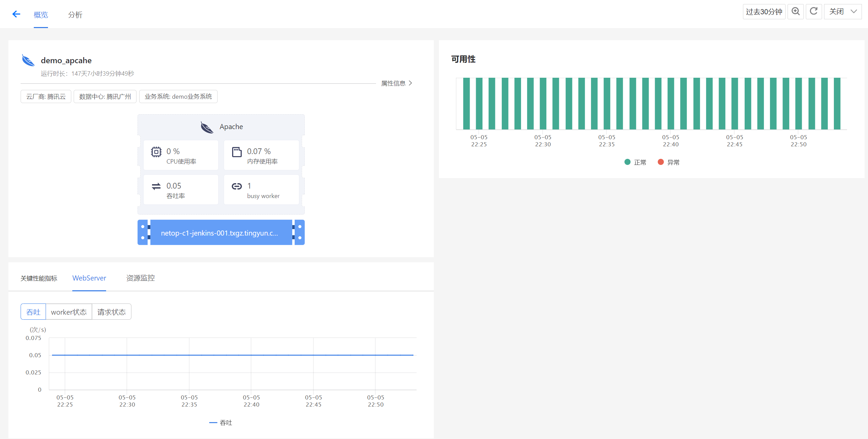Click the 0 % CPU使用率 card
This screenshot has height=439, width=868.
click(181, 155)
